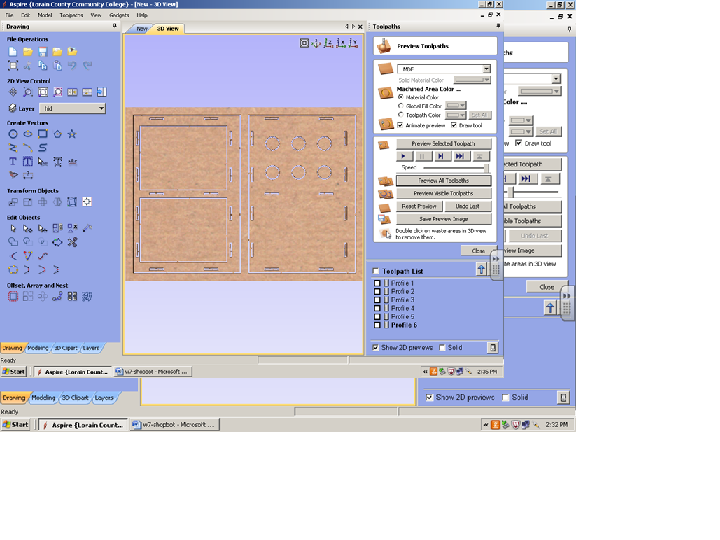Choose the arrow Selection tool in Edit Objects
The width and height of the screenshot is (720, 540).
click(13, 228)
